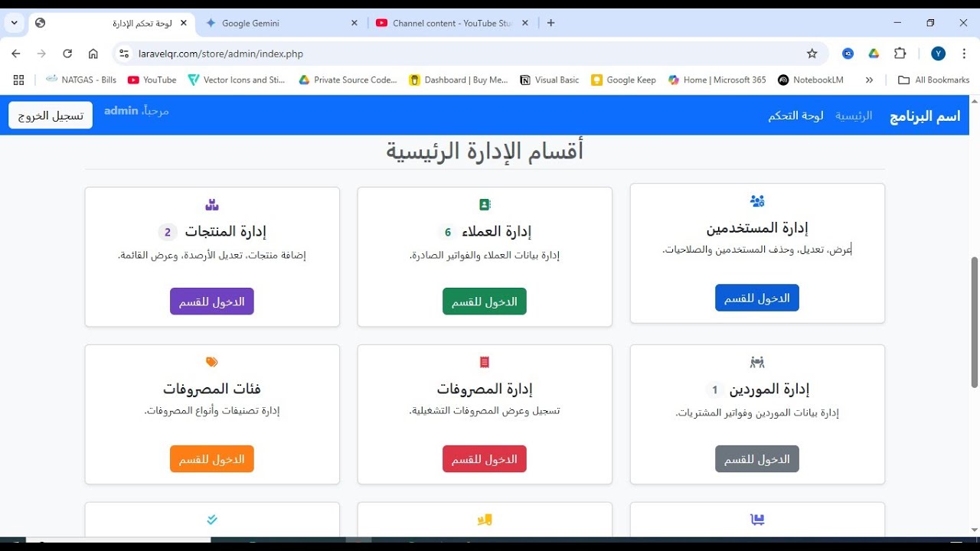Click the users group icon in إدارة المستخدمين card
Image resolution: width=980 pixels, height=551 pixels.
(757, 201)
